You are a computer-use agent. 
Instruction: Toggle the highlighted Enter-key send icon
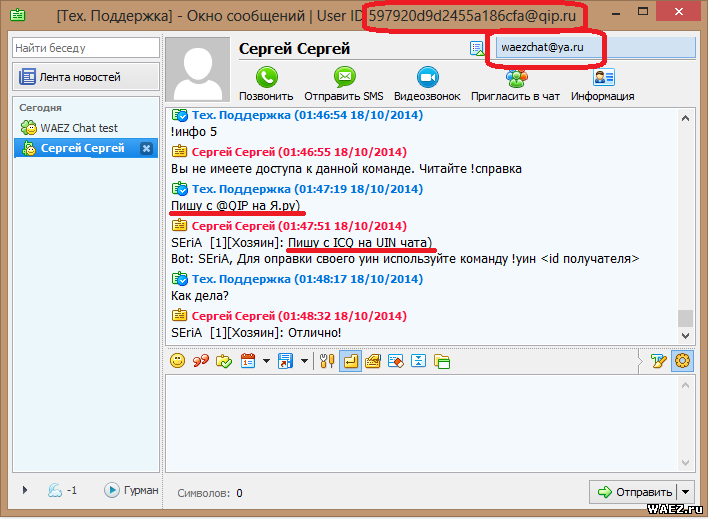tap(350, 361)
